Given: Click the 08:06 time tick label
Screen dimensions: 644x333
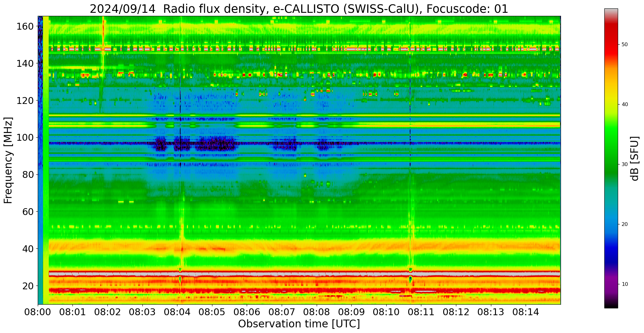Looking at the screenshot, I should [x=247, y=312].
